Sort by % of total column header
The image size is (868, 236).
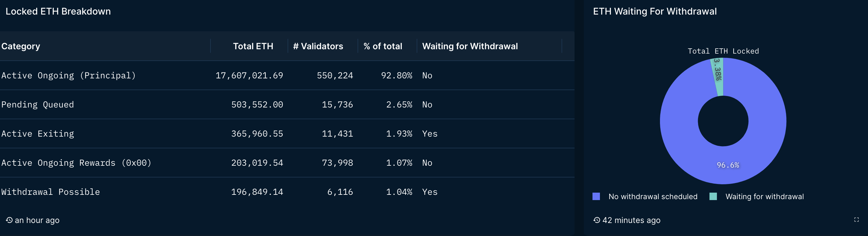(x=383, y=46)
